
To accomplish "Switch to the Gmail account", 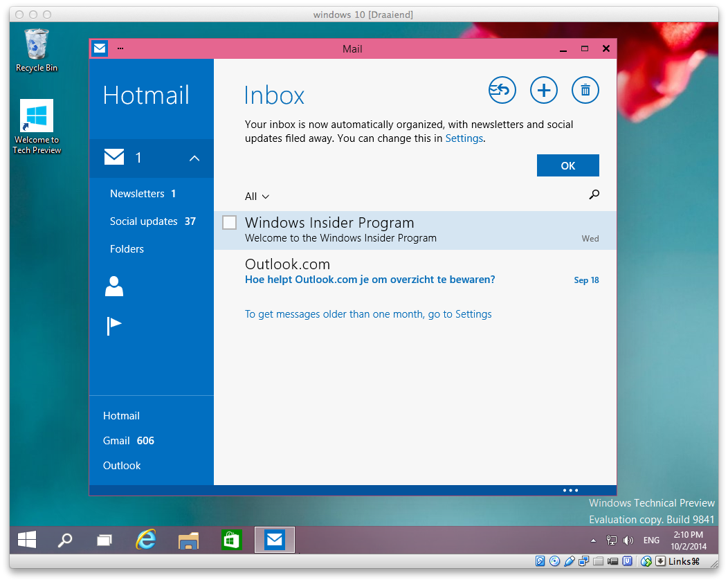I will coord(116,441).
